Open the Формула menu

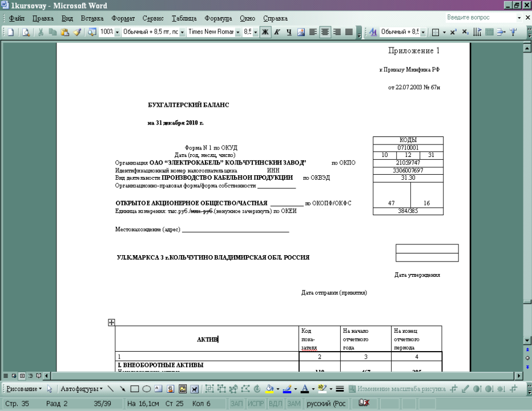218,18
